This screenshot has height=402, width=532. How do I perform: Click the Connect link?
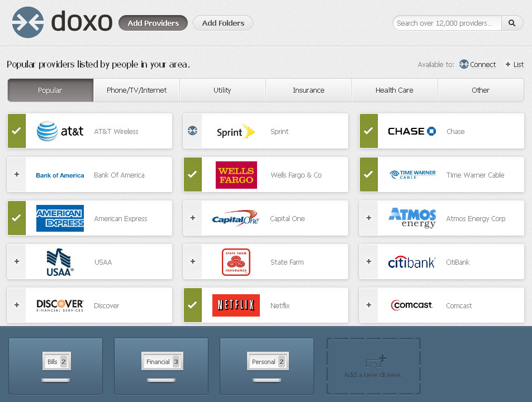click(482, 64)
